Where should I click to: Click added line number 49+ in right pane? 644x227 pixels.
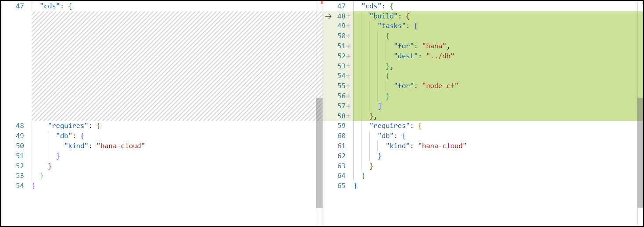(343, 26)
